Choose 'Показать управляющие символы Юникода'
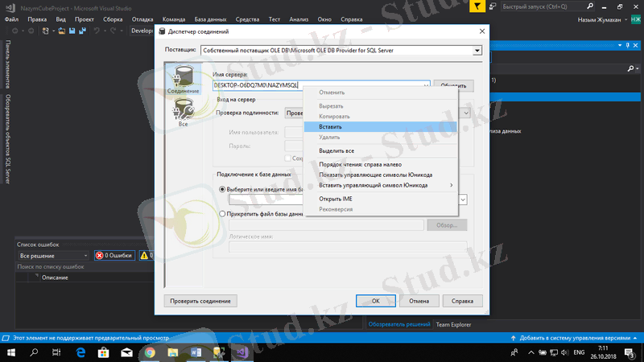 381,175
